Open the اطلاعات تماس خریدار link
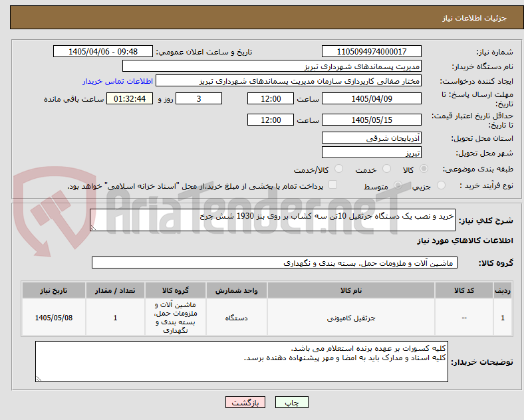 pyautogui.click(x=118, y=82)
